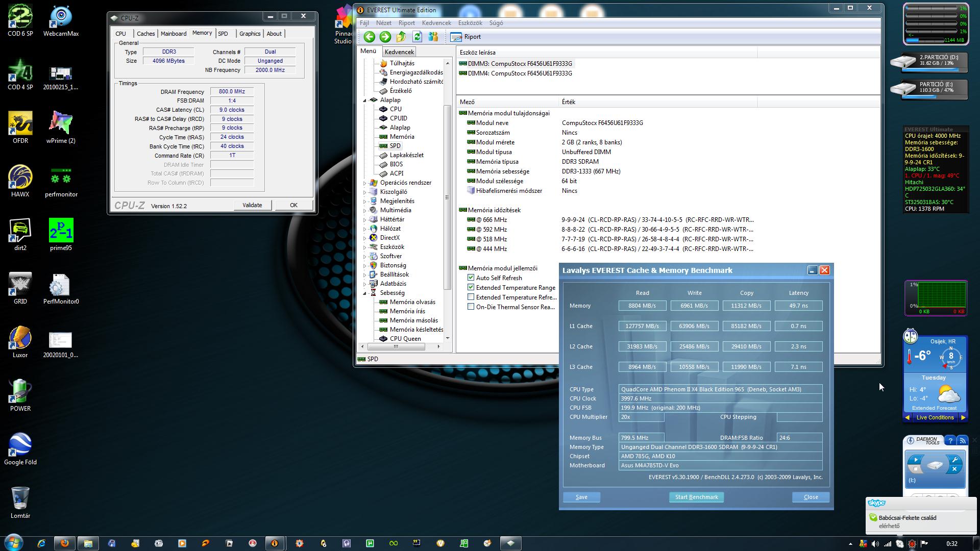The image size is (980, 551).
Task: Click next arrow in weather gadget
Action: pyautogui.click(x=963, y=417)
